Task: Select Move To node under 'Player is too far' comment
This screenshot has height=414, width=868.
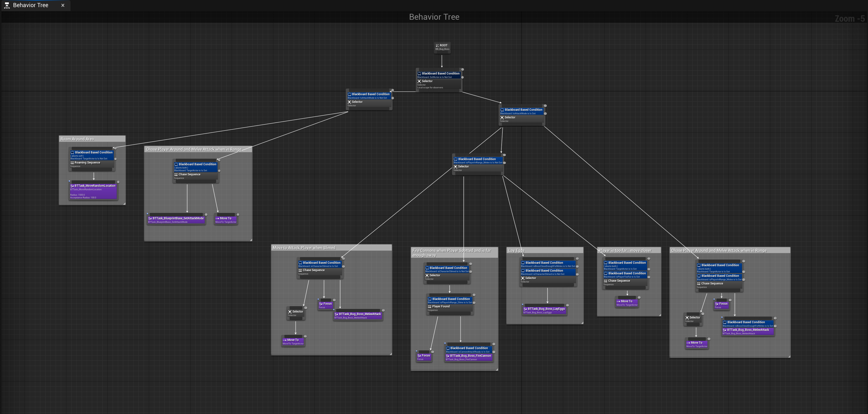Action: [627, 302]
